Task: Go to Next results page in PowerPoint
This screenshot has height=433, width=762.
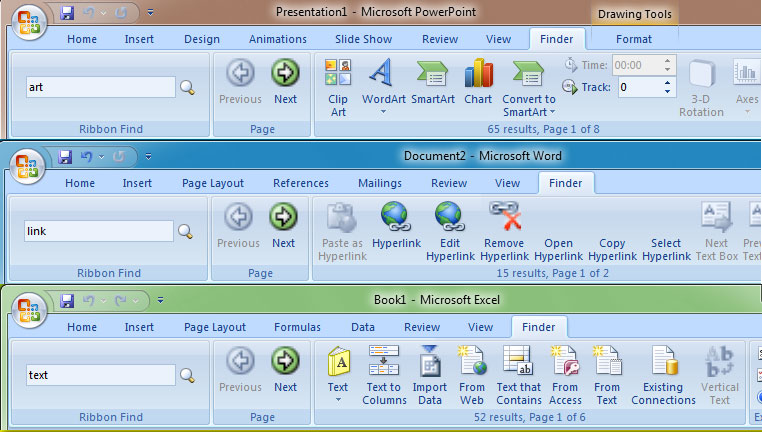Action: [x=285, y=82]
